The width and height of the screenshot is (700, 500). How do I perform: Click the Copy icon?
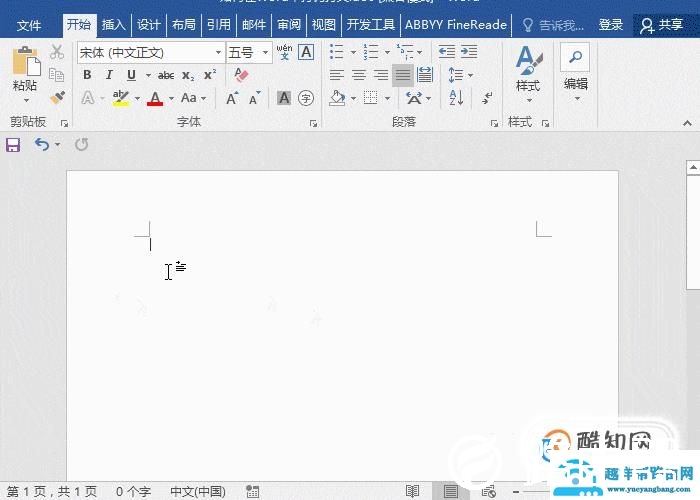point(57,75)
